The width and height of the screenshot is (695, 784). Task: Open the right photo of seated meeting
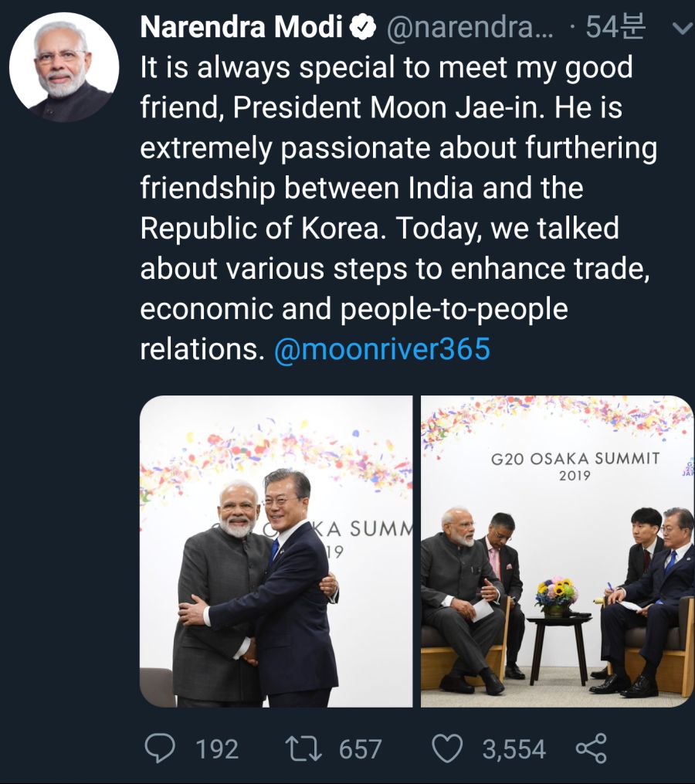(x=557, y=551)
